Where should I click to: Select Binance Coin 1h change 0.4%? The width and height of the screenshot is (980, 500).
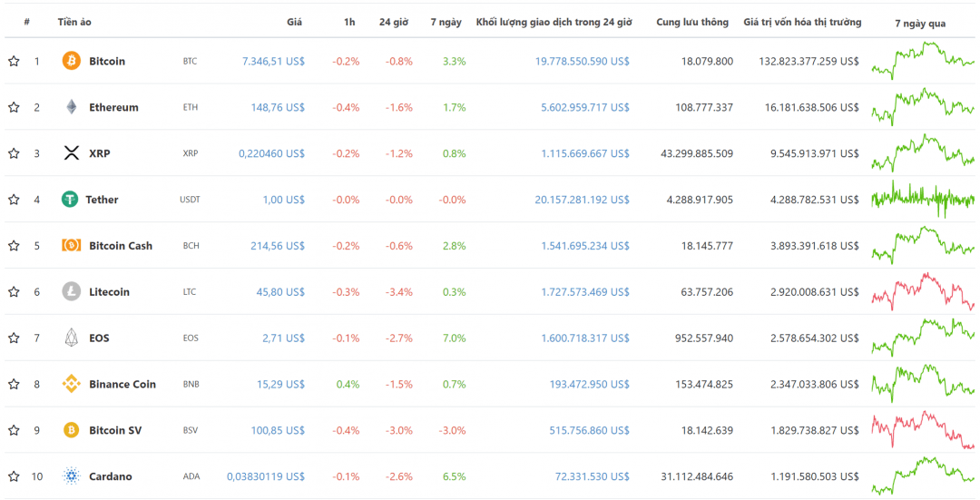(348, 385)
